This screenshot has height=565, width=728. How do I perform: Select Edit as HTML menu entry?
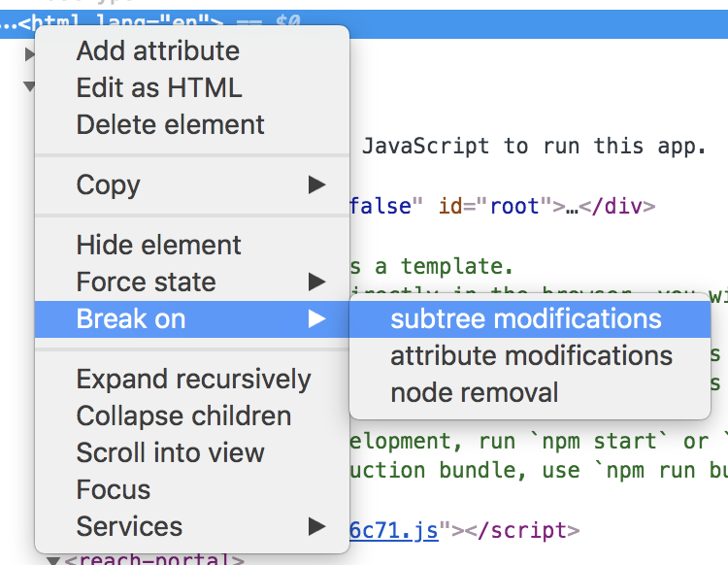point(192,87)
